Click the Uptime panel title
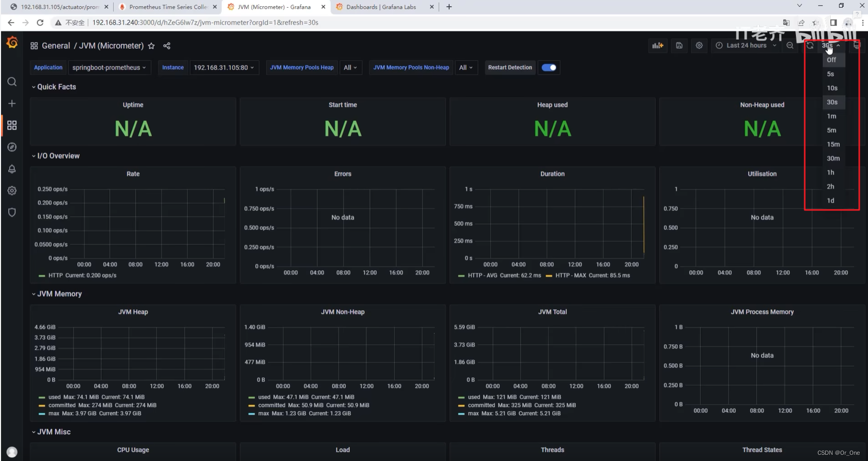The image size is (868, 461). tap(133, 105)
